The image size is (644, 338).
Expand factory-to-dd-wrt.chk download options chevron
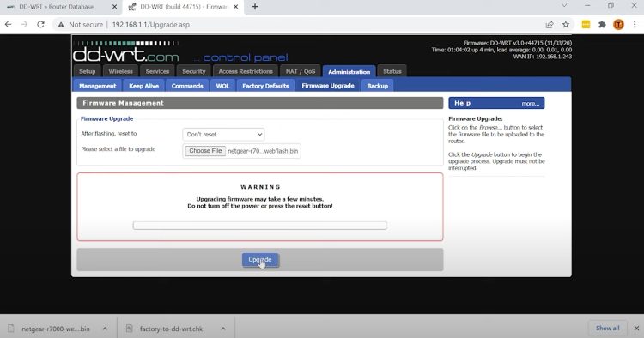[223, 329]
